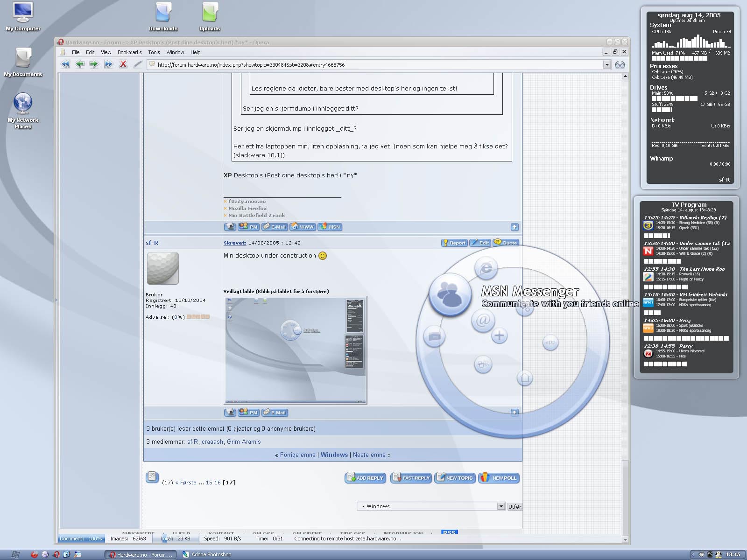
Task: Open the View menu
Action: tap(106, 52)
